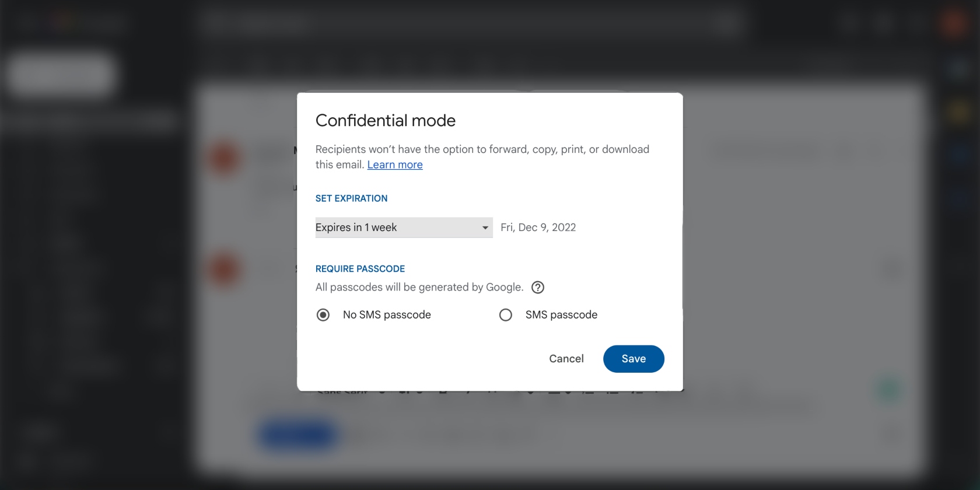Click the Fri, Dec 9, 2022 expiry date
Image resolution: width=980 pixels, height=490 pixels.
tap(538, 228)
